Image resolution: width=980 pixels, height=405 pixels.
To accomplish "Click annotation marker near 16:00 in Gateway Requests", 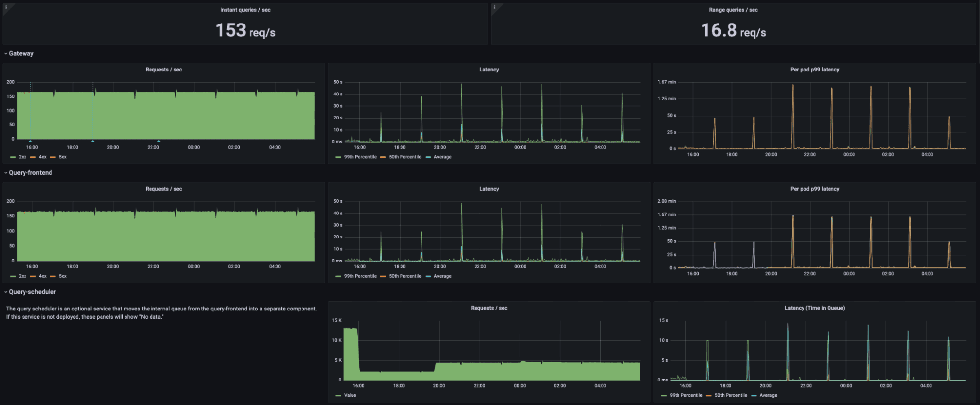I will 30,141.
